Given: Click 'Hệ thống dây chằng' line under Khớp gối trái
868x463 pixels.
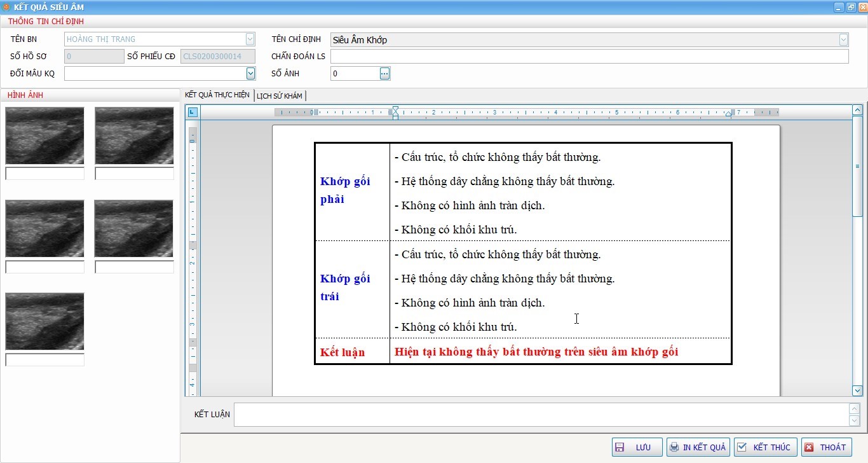Looking at the screenshot, I should (505, 279).
